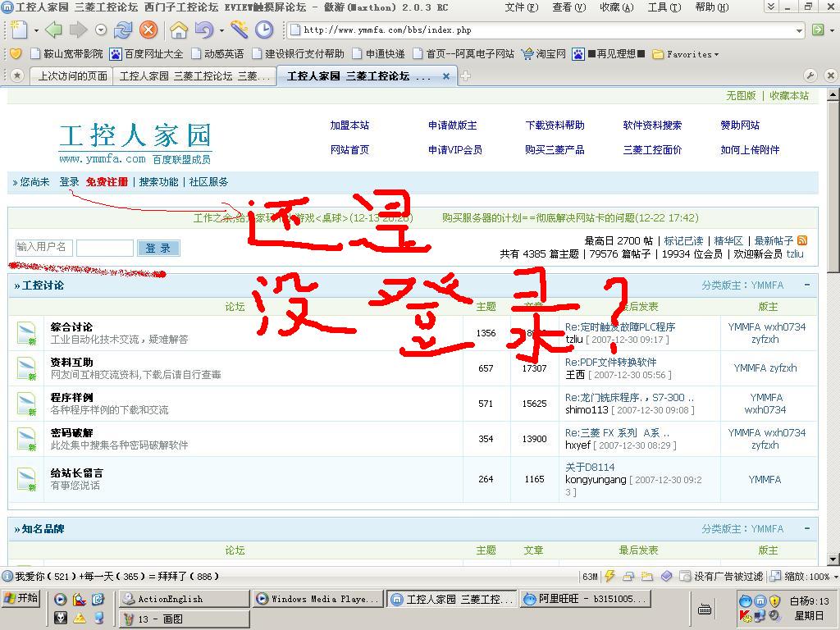Image resolution: width=840 pixels, height=630 pixels.
Task: Click the 登 录 login button
Action: 158,248
